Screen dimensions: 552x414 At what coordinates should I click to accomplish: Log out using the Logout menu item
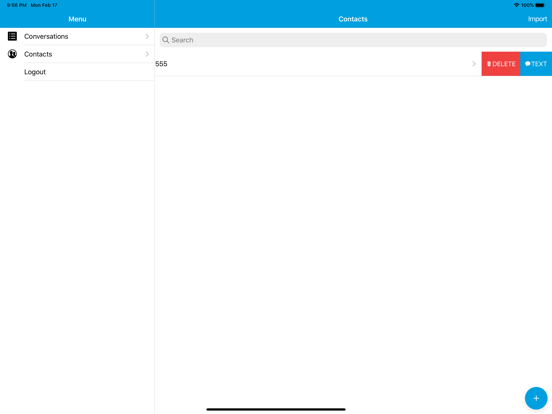[x=77, y=72]
